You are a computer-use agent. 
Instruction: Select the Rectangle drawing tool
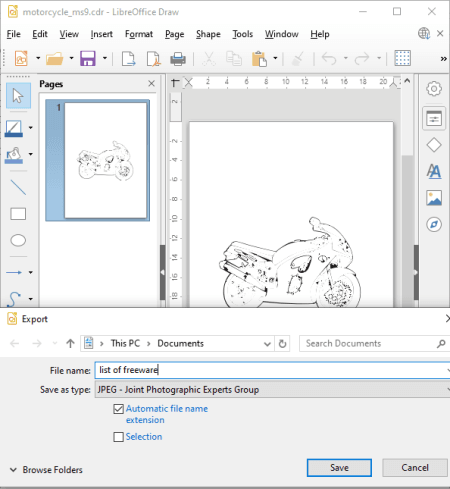point(18,214)
